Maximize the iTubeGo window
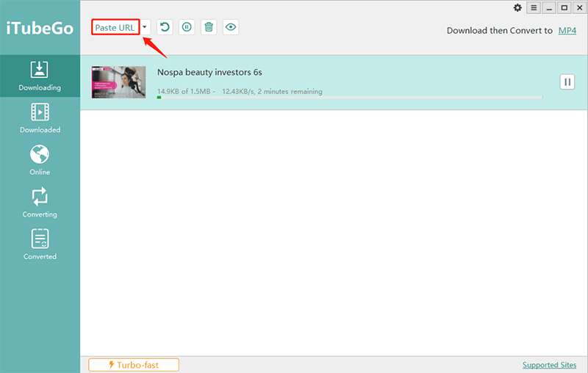The image size is (588, 373). pyautogui.click(x=564, y=8)
